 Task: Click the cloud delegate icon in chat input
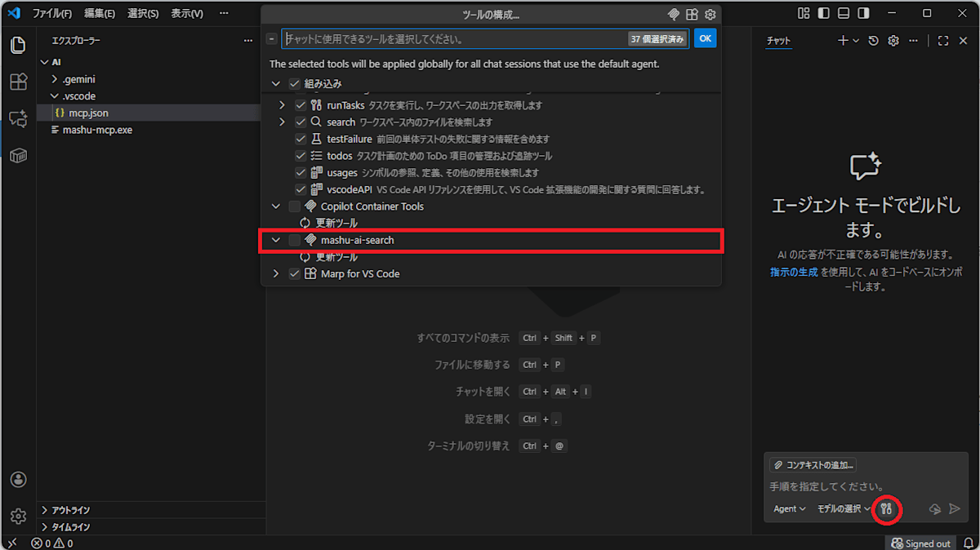coord(935,508)
